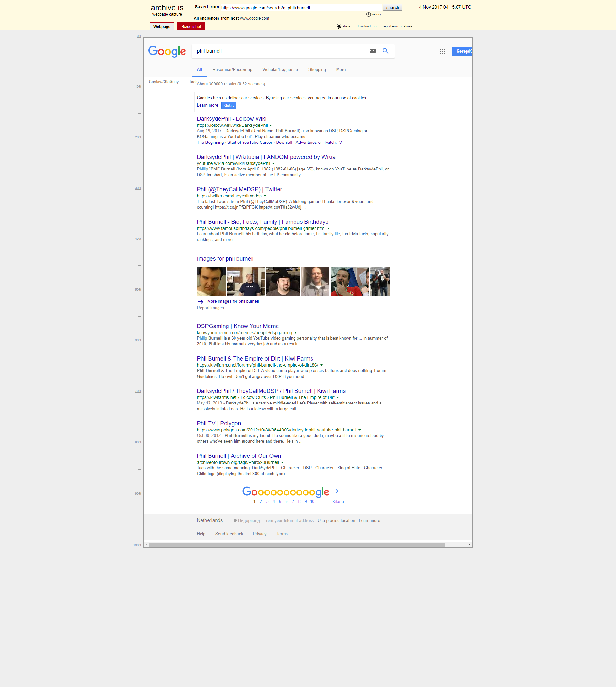
Task: Click the history clock icon
Action: (368, 14)
